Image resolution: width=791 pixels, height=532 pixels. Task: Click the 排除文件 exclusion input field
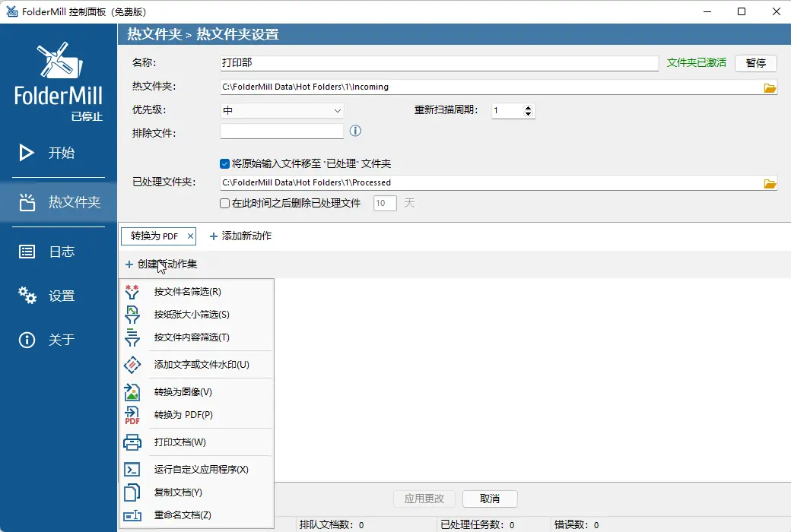tap(282, 131)
